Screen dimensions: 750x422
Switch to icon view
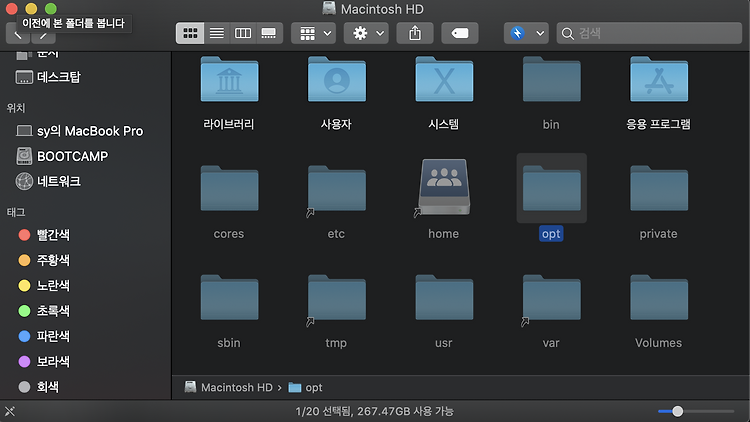pyautogui.click(x=190, y=33)
